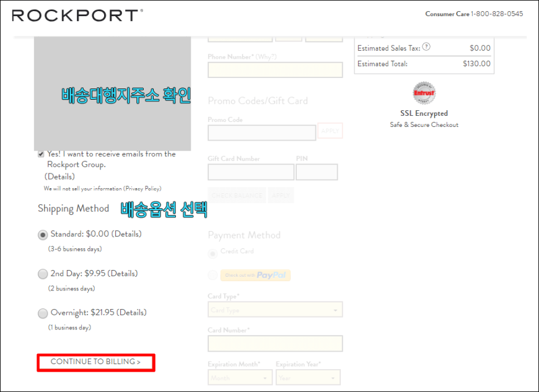Click the phone number Why? link
Viewport: 539px width, 392px height.
pos(266,57)
